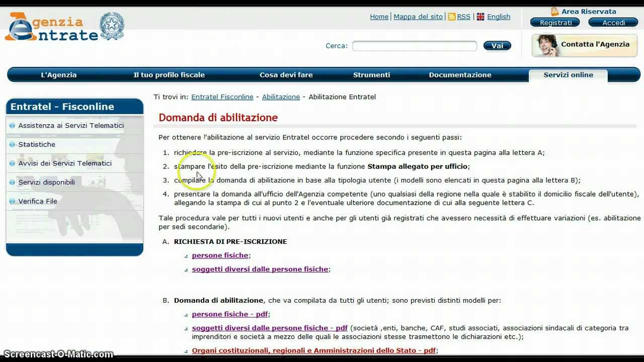Click Abilitazione breadcrumb link

281,97
